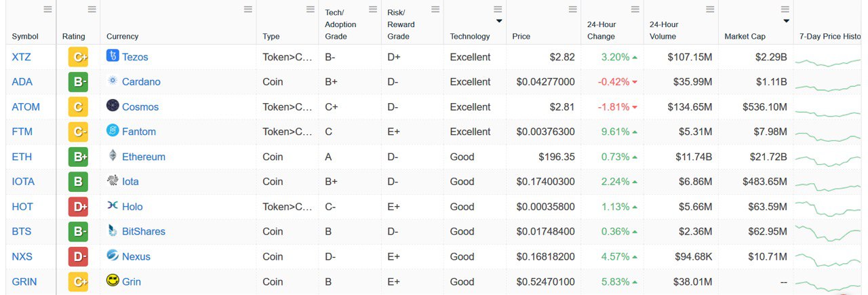Click the Cosmos logo icon
The image size is (868, 295).
[113, 106]
